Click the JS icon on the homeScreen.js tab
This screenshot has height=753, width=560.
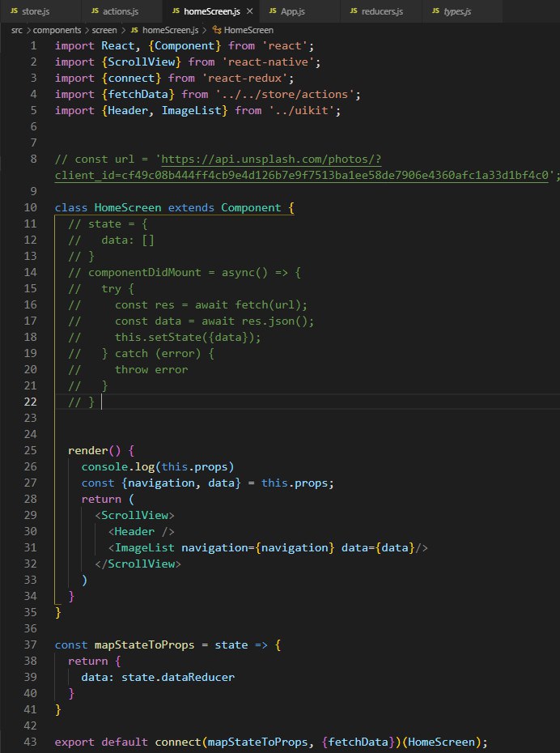(176, 11)
